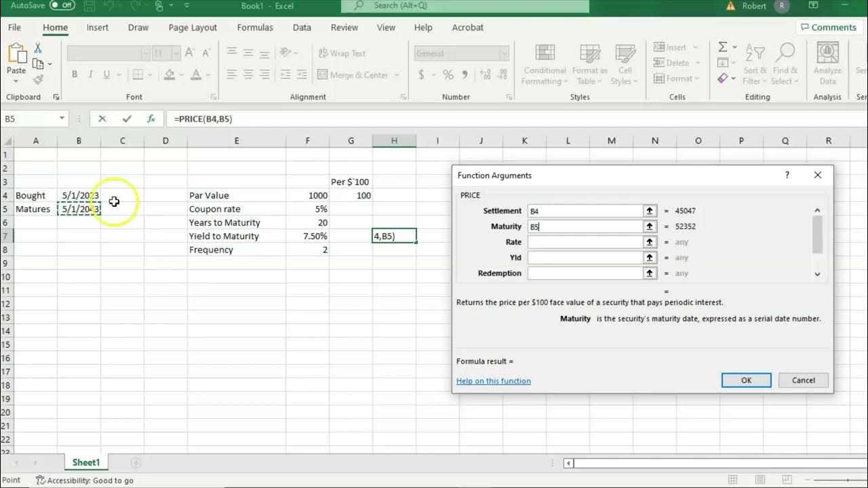The height and width of the screenshot is (488, 868).
Task: Open the Fill Color dropdown arrow
Action: click(x=180, y=75)
